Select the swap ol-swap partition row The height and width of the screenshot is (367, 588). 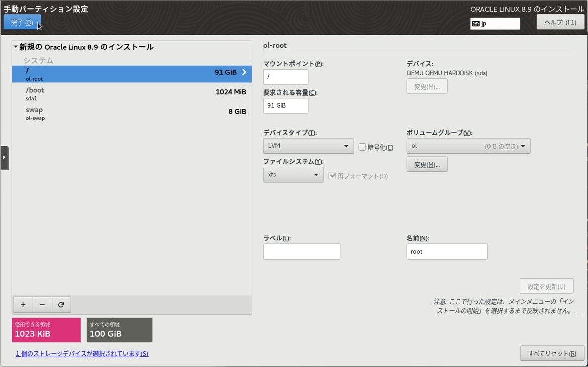pos(132,113)
